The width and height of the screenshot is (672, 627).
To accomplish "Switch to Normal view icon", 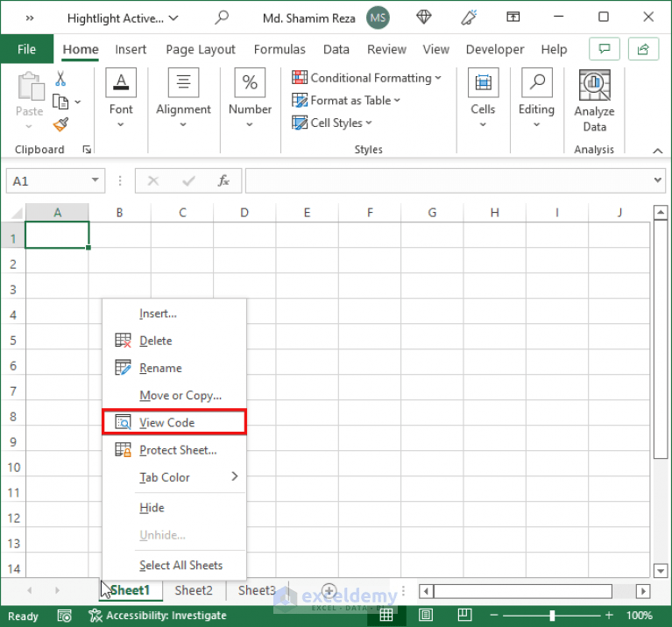I will tap(386, 615).
